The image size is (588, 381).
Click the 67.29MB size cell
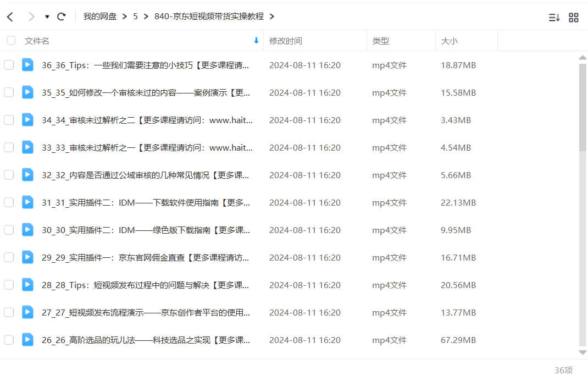[458, 340]
